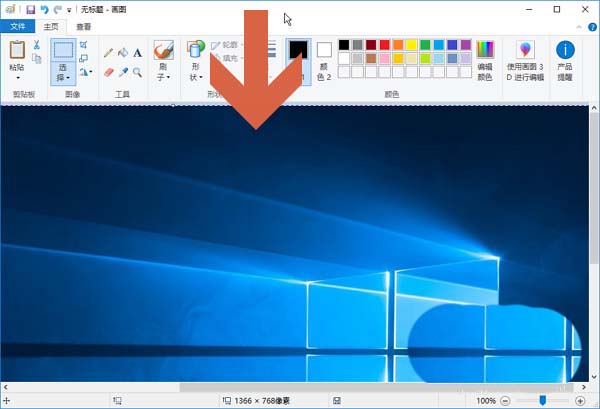This screenshot has width=600, height=409.
Task: Click the blue Help question mark icon
Action: pos(592,27)
